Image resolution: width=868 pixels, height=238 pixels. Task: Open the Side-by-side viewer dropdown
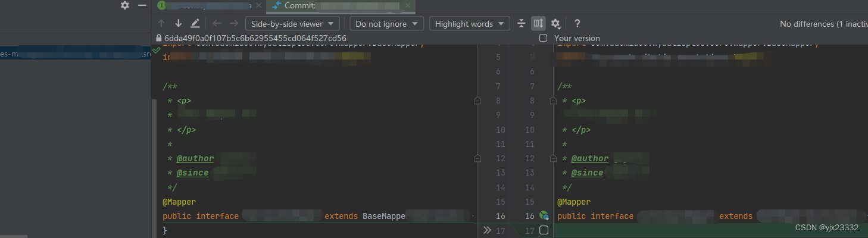[x=292, y=24]
